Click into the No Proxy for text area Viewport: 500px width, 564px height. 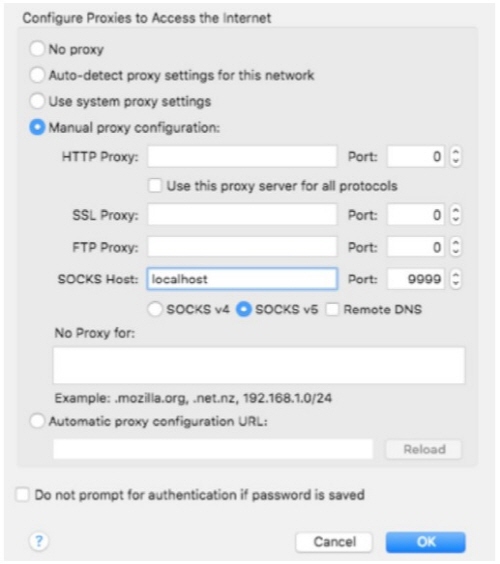pos(259,365)
